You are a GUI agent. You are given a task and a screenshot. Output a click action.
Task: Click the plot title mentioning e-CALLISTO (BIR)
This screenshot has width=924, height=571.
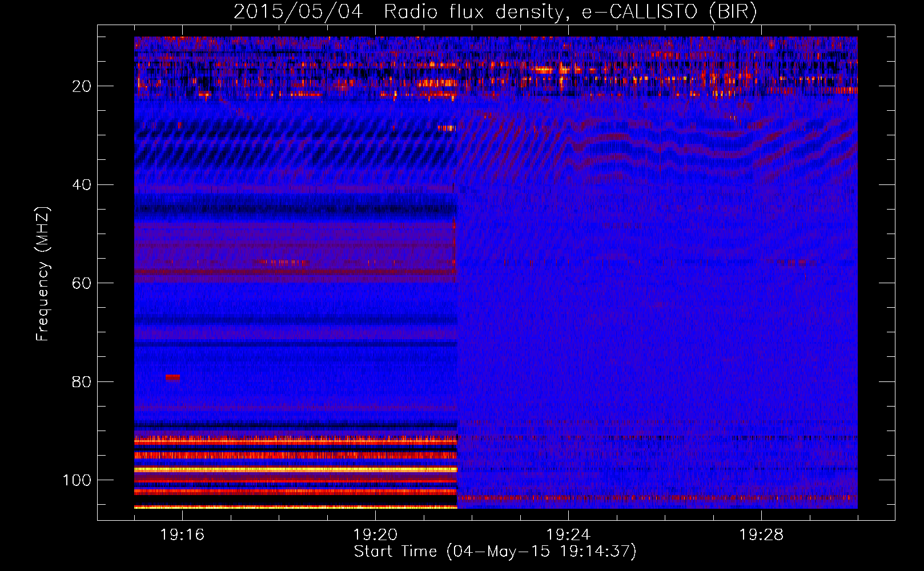[x=495, y=12]
